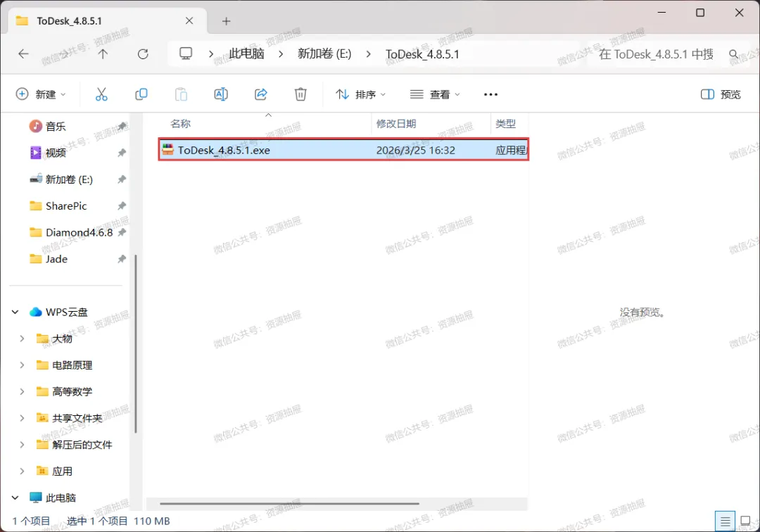Open chevron after 新加卷 (E:) in address bar

point(369,53)
